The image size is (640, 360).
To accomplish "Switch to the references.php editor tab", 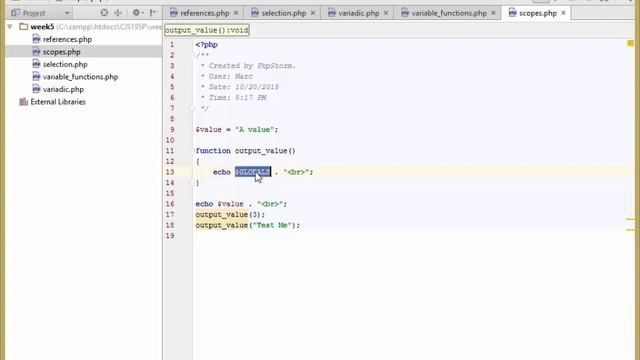I will pos(204,13).
